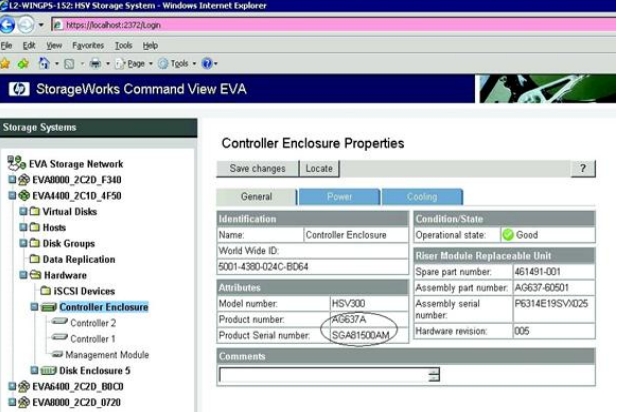Click the browser Forward arrow button
Viewport: 617px width, 412px height.
pyautogui.click(x=26, y=25)
